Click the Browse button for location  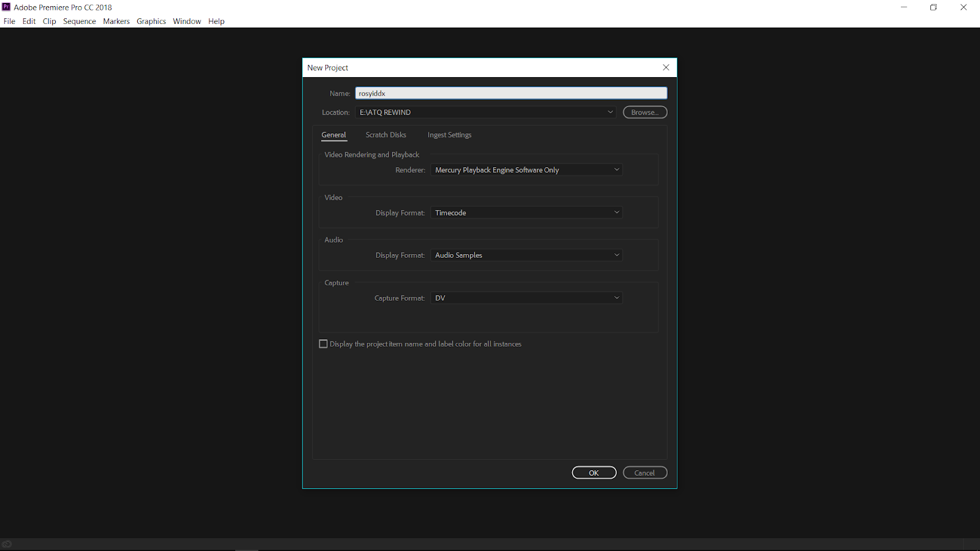pos(645,112)
